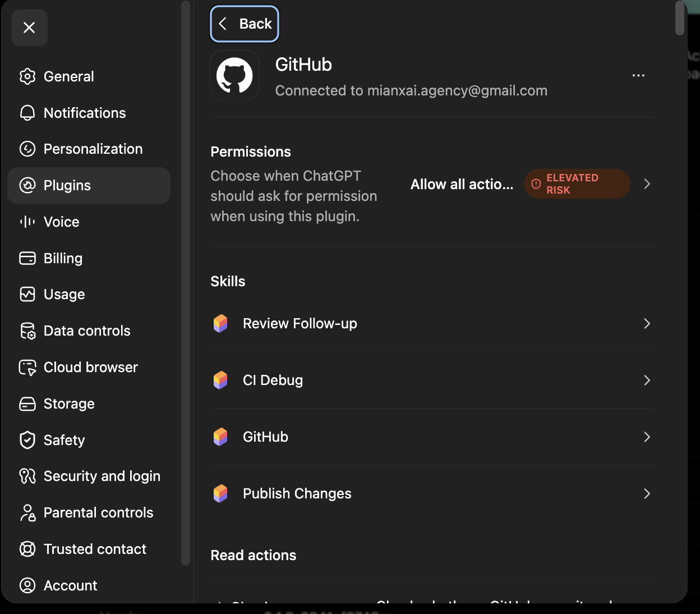
Task: Click the Publish Changes skill cube icon
Action: pos(220,493)
